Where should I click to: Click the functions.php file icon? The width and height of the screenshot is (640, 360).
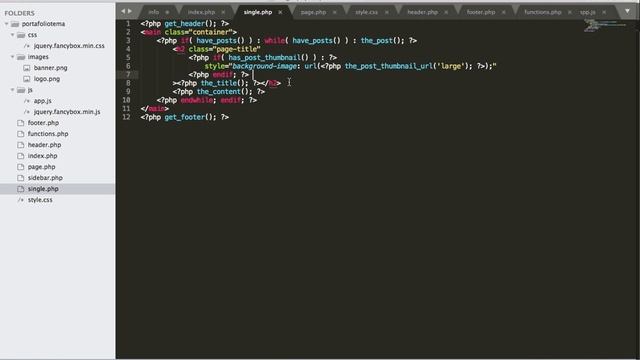point(21,134)
